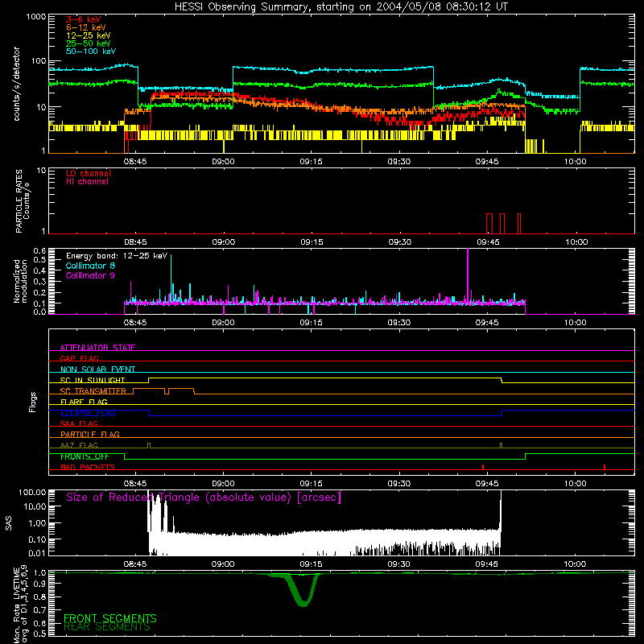The image size is (644, 644).
Task: Click the Size of Reduced Triangle caption
Action: point(204,497)
